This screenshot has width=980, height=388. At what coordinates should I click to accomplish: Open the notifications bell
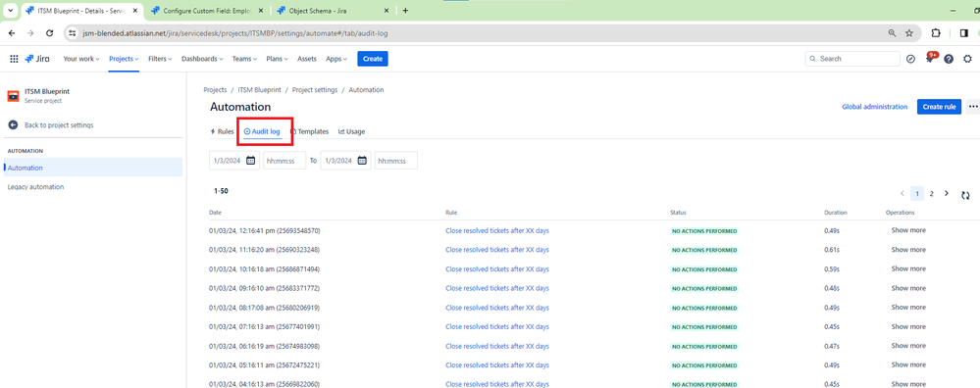(x=930, y=58)
